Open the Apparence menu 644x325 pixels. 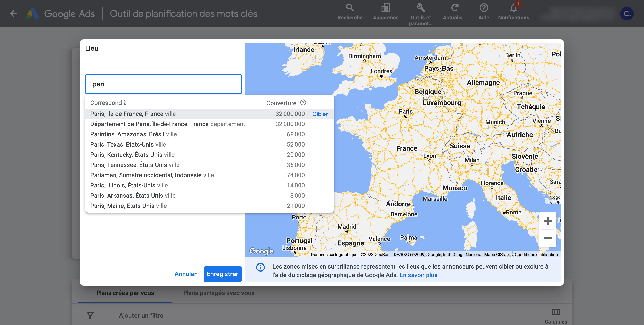(386, 12)
